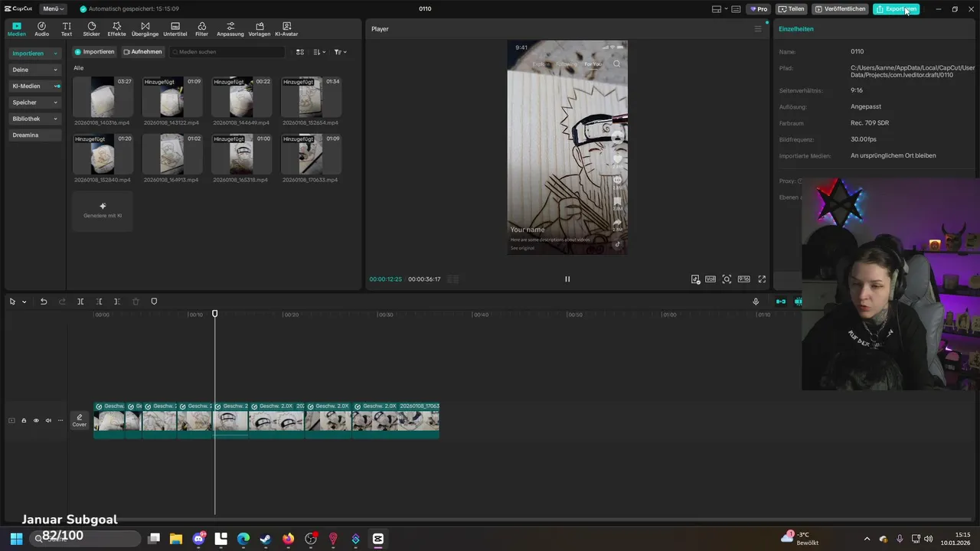
Task: Trim clip left of playhead
Action: [99, 302]
